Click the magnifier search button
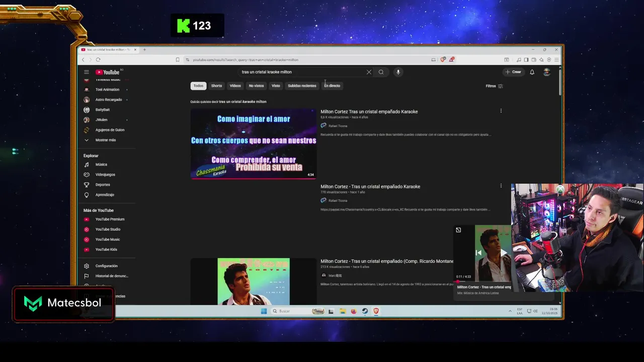Screen dimensions: 644x362 pyautogui.click(x=381, y=72)
